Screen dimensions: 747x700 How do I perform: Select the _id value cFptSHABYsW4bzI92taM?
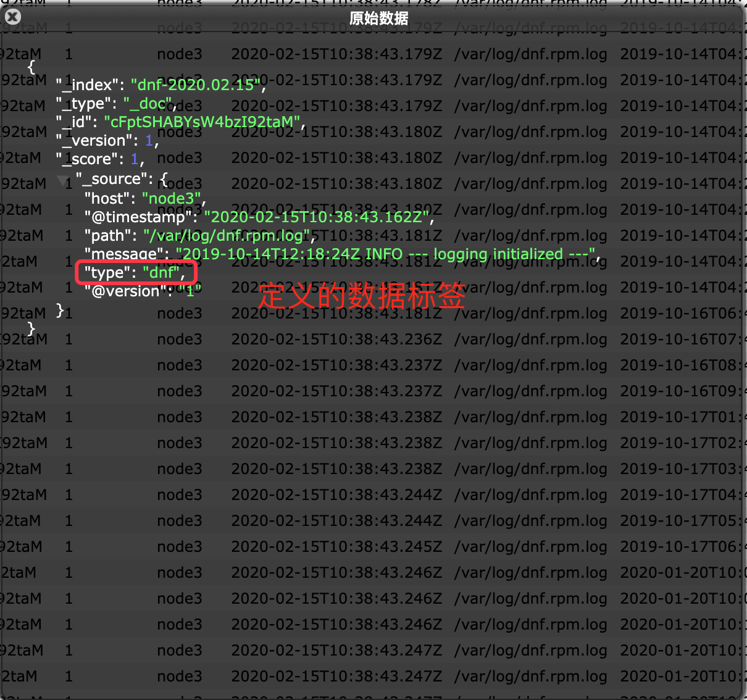[x=201, y=122]
